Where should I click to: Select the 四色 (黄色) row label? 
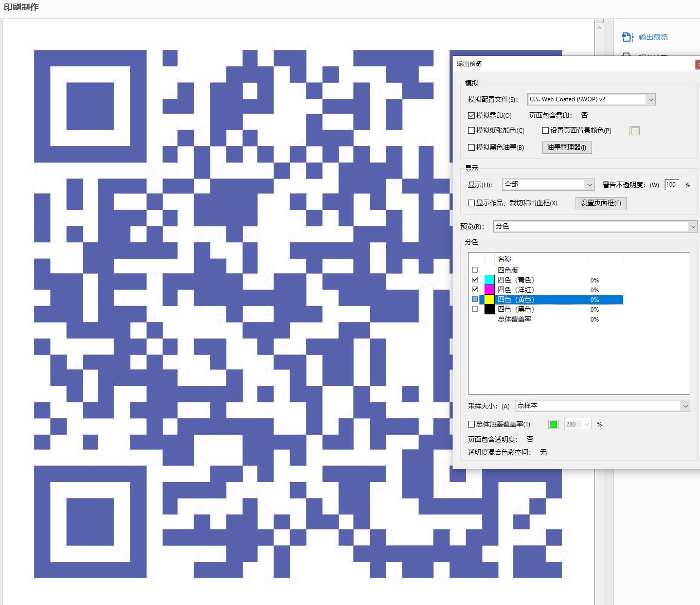point(516,299)
